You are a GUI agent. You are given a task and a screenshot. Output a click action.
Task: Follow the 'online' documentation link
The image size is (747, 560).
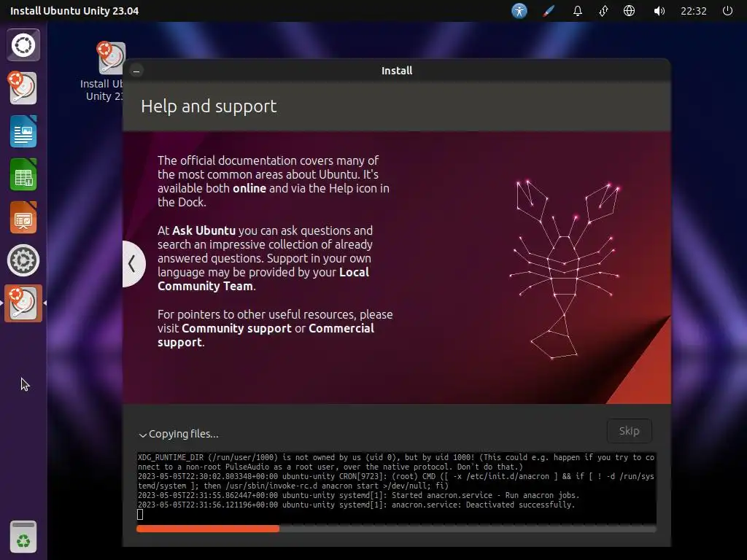249,188
